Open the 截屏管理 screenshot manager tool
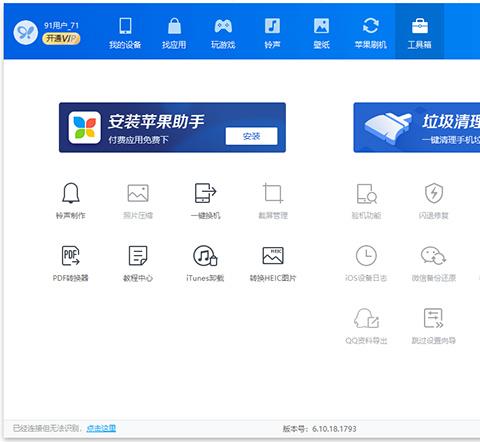 click(x=273, y=200)
